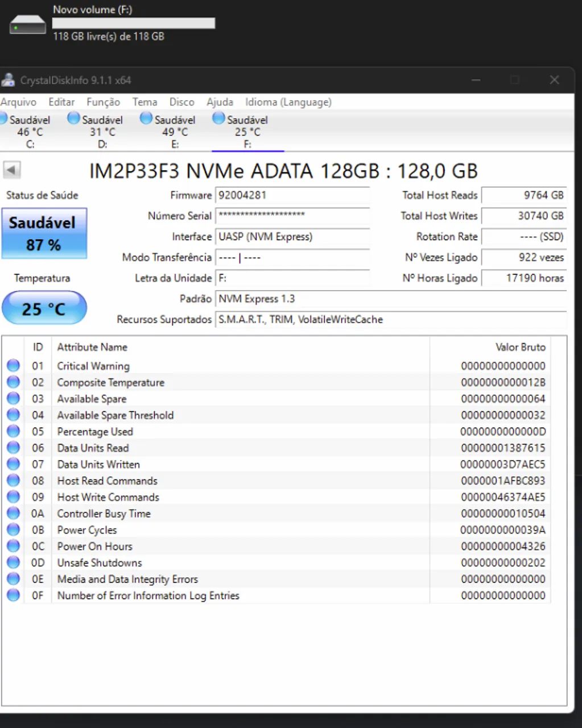Screen dimensions: 582x728
Task: Click Nº Horas Ligado value 17190 horas
Action: point(524,278)
